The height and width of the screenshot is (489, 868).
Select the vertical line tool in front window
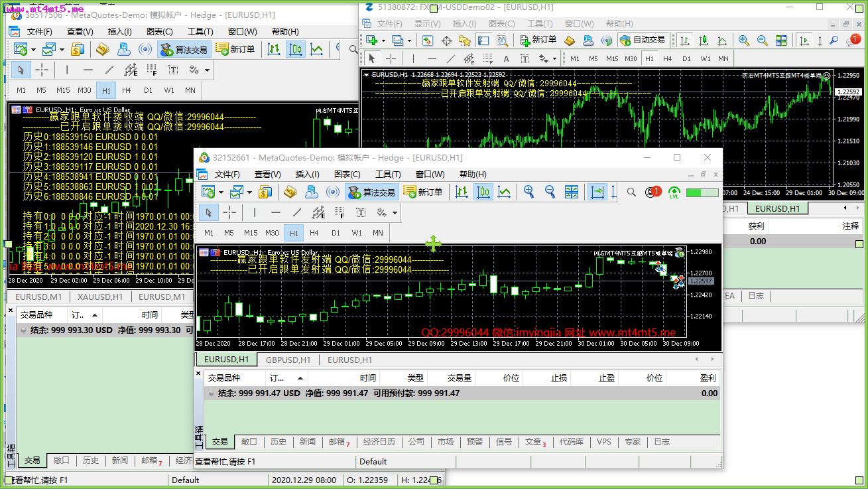coord(255,212)
